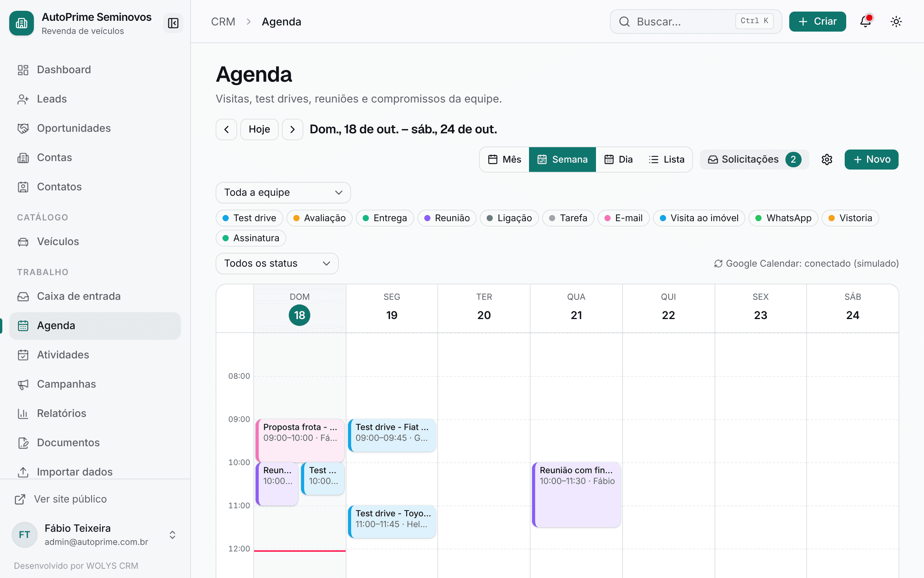Open Todos os status dropdown
This screenshot has width=924, height=578.
[x=277, y=264]
